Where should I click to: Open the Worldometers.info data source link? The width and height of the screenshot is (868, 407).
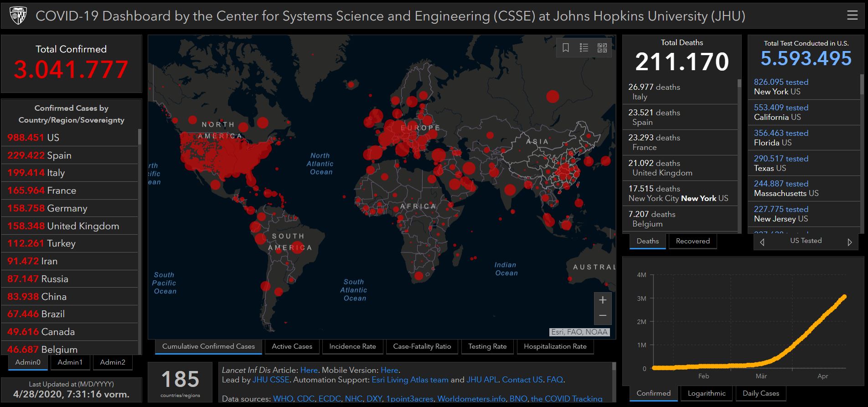471,399
